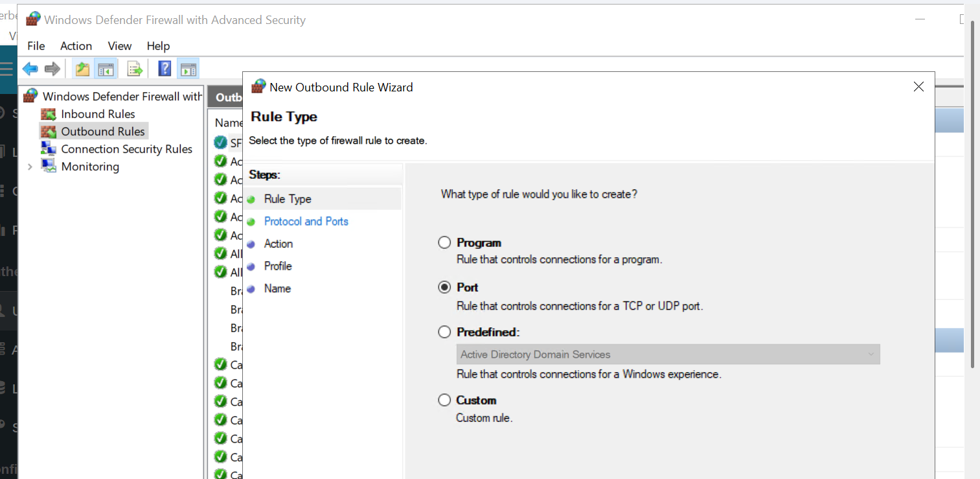Screen dimensions: 980x479
Task: Click the Action step in the wizard
Action: click(279, 244)
